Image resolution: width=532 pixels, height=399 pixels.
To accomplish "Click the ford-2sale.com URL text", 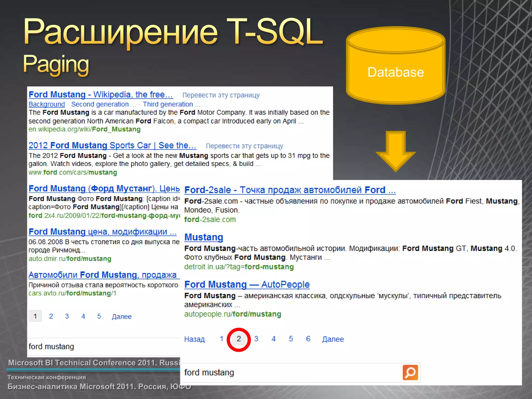I will (x=210, y=220).
